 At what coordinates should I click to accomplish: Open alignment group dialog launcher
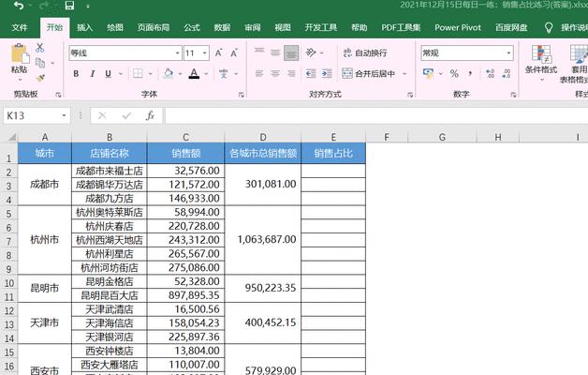point(410,95)
